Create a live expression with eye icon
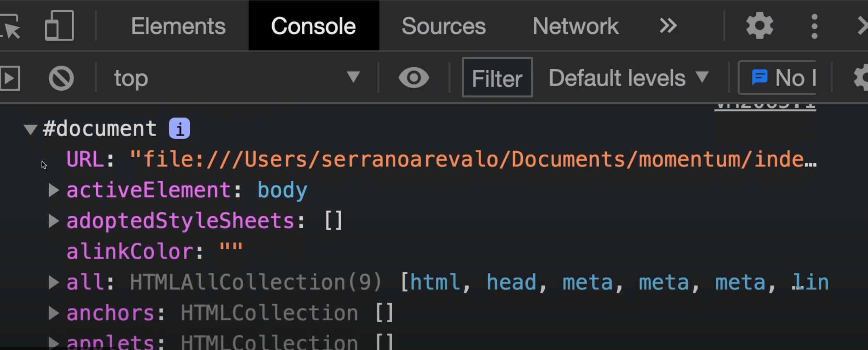The width and height of the screenshot is (868, 350). 414,77
